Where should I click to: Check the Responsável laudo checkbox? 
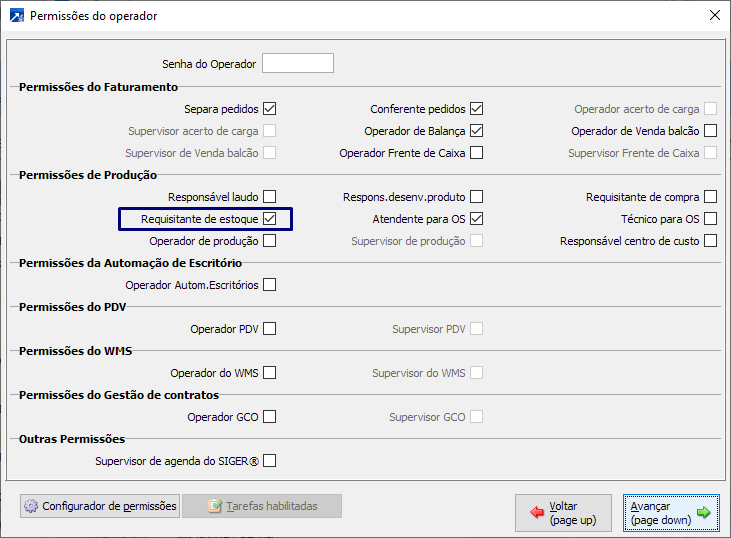point(269,197)
